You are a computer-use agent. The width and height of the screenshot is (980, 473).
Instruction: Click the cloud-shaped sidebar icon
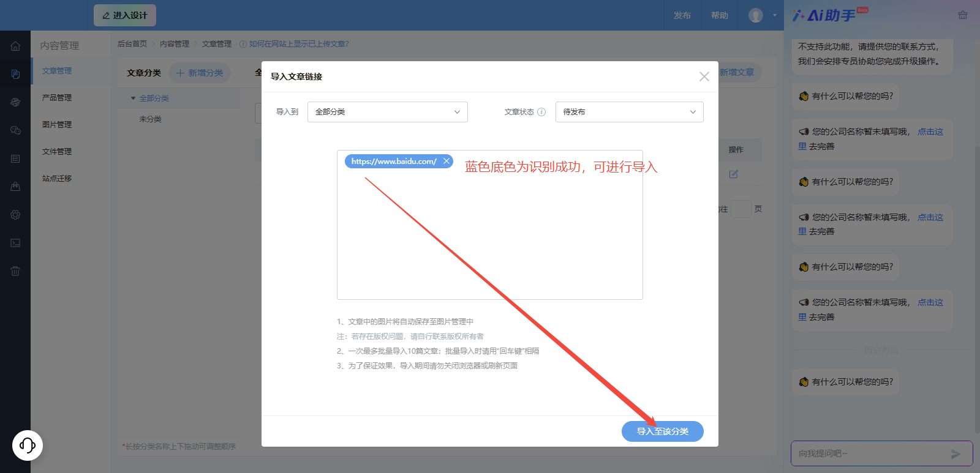15,102
